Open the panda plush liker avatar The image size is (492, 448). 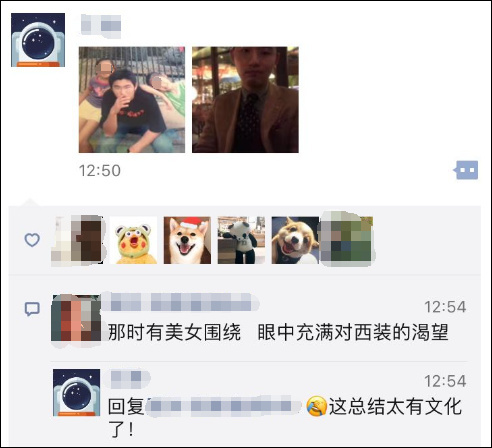tap(241, 240)
